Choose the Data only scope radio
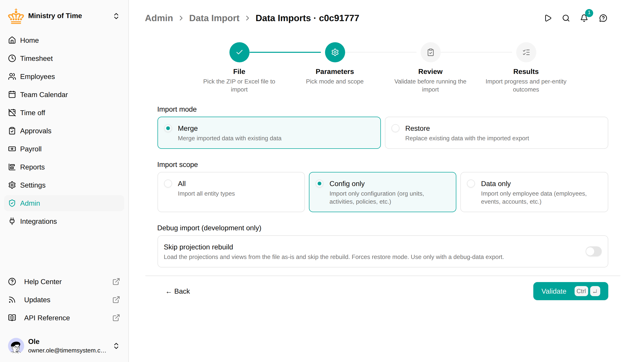The image size is (644, 362). pos(471,184)
